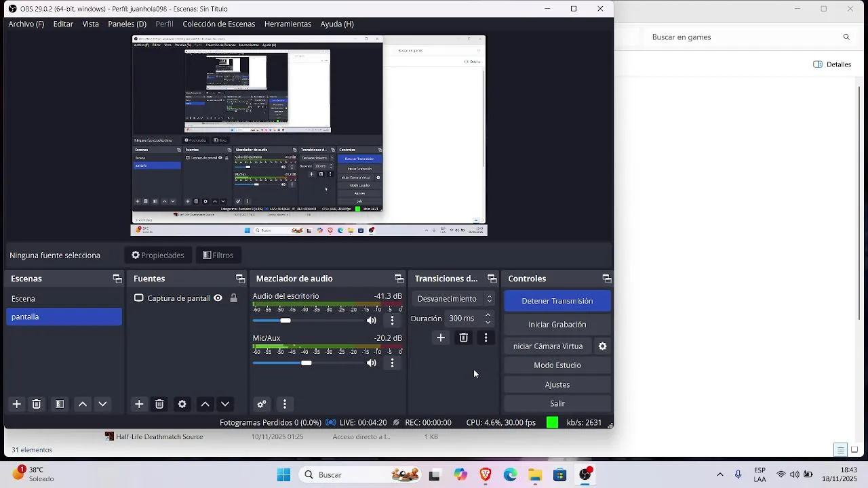Open taskbar weather widget 38°C Soleado
The image size is (868, 488).
click(x=33, y=474)
